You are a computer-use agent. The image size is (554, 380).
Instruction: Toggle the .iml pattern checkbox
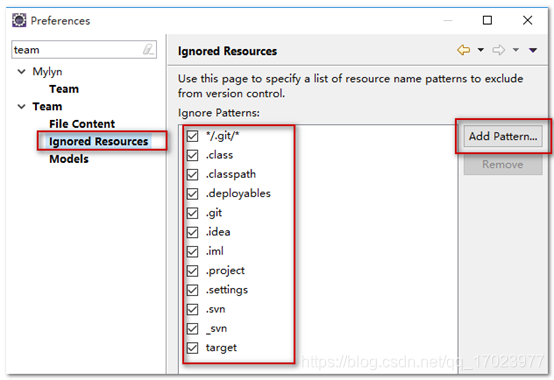click(193, 251)
